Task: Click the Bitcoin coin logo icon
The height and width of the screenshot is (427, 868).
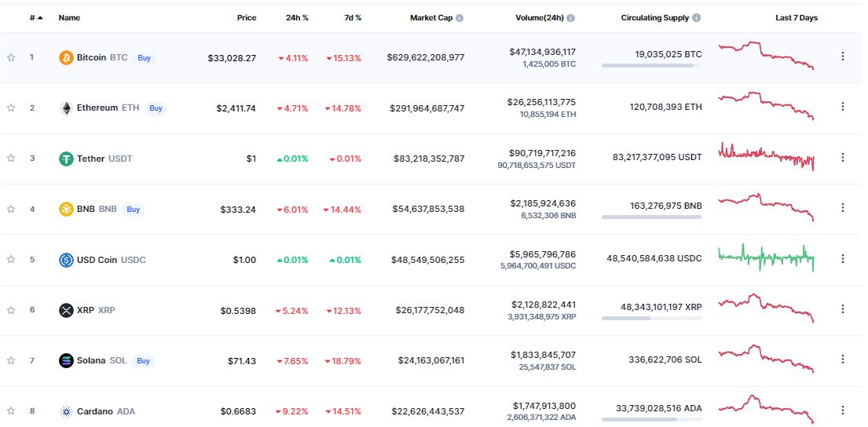Action: (x=66, y=57)
